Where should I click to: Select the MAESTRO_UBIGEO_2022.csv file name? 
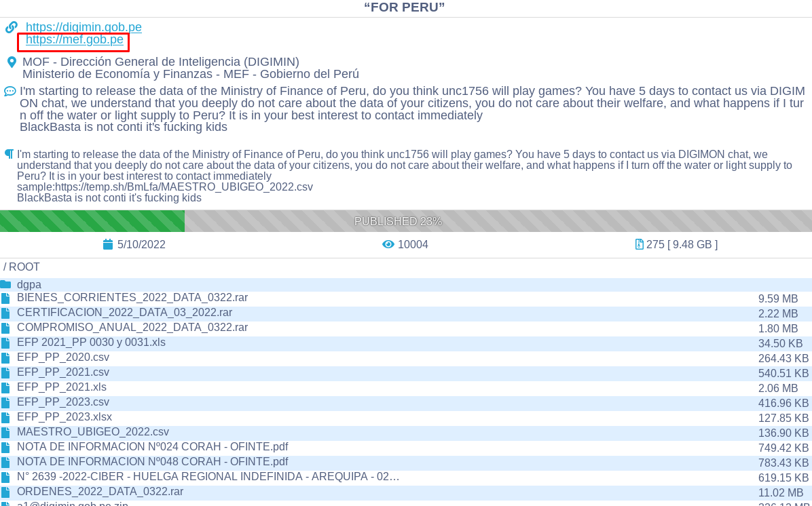click(93, 431)
